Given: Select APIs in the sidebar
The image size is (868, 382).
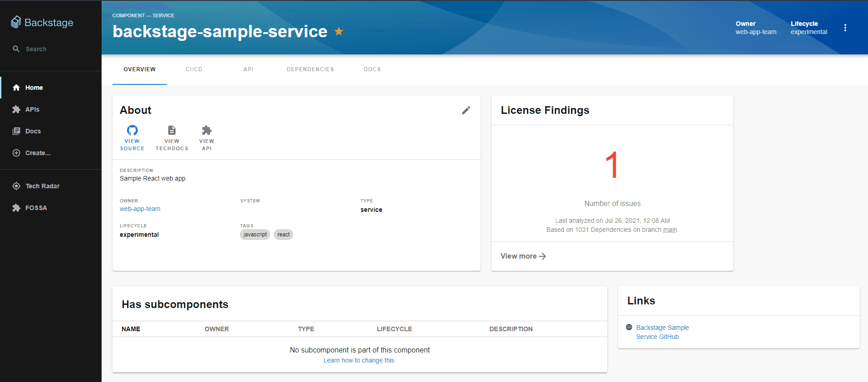Looking at the screenshot, I should (x=51, y=109).
